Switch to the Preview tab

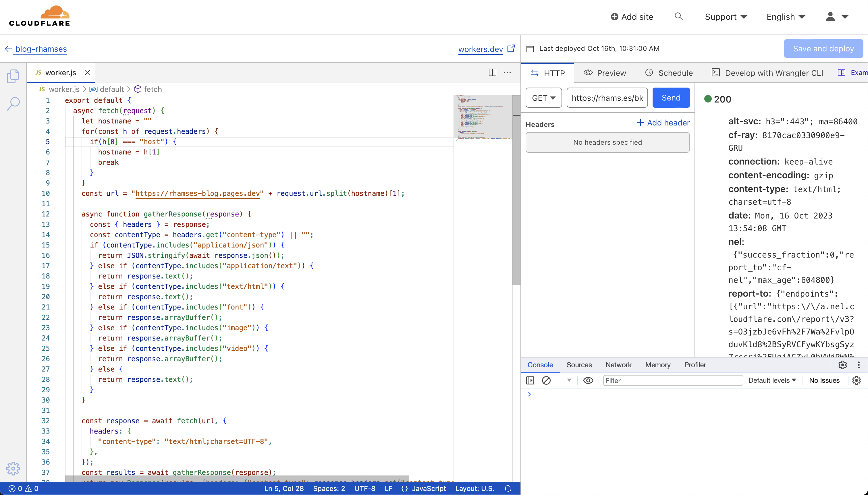[x=605, y=72]
